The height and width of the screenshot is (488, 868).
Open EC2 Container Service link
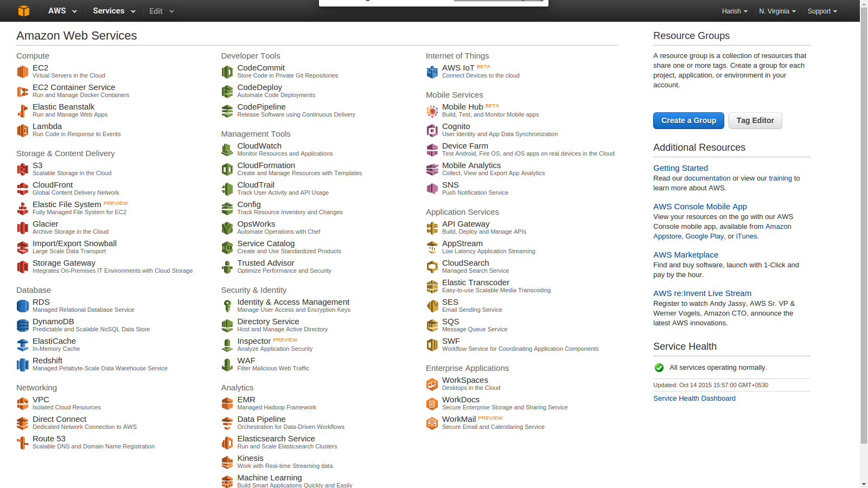point(74,87)
